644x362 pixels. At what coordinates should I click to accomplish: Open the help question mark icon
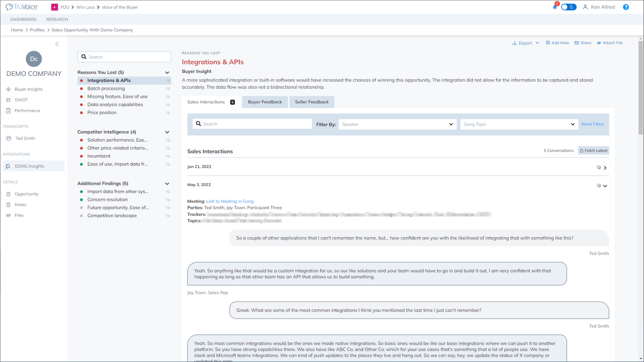point(626,7)
